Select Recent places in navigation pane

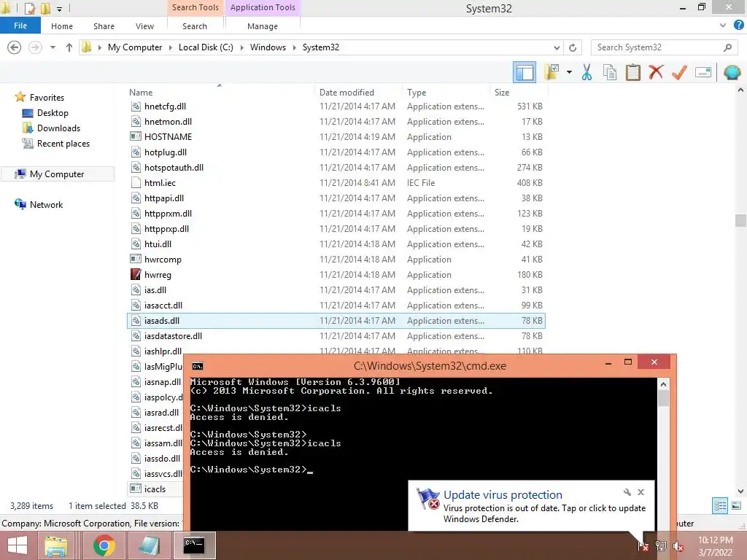point(63,144)
